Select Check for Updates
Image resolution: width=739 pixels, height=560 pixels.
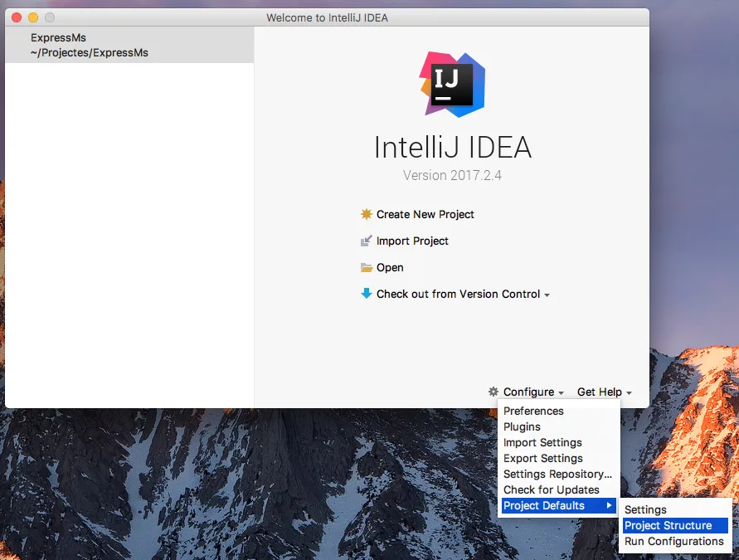coord(552,489)
